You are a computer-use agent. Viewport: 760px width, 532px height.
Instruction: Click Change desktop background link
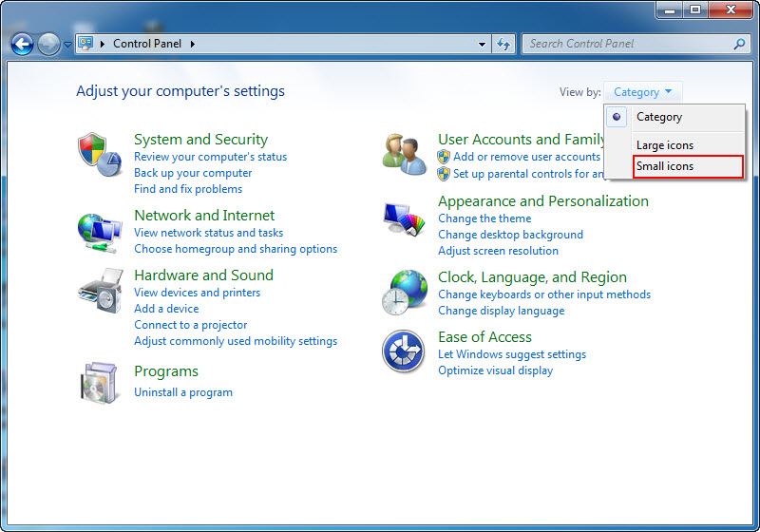click(510, 235)
